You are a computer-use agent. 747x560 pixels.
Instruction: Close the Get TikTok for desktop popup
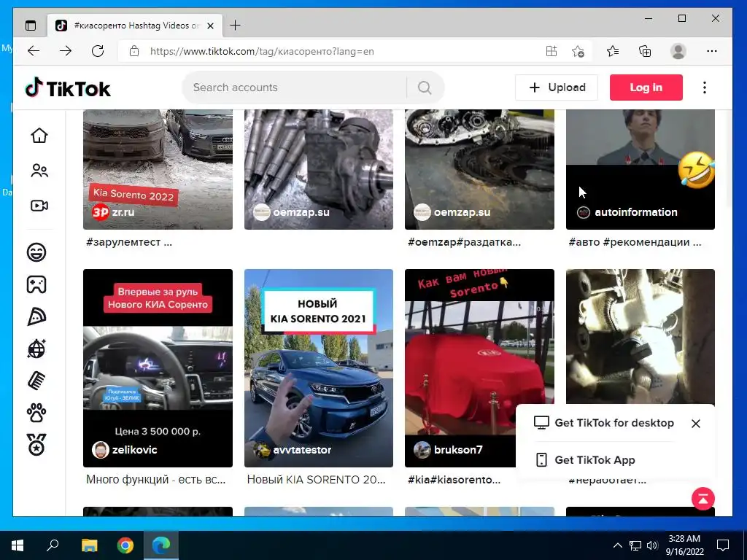[x=695, y=424]
